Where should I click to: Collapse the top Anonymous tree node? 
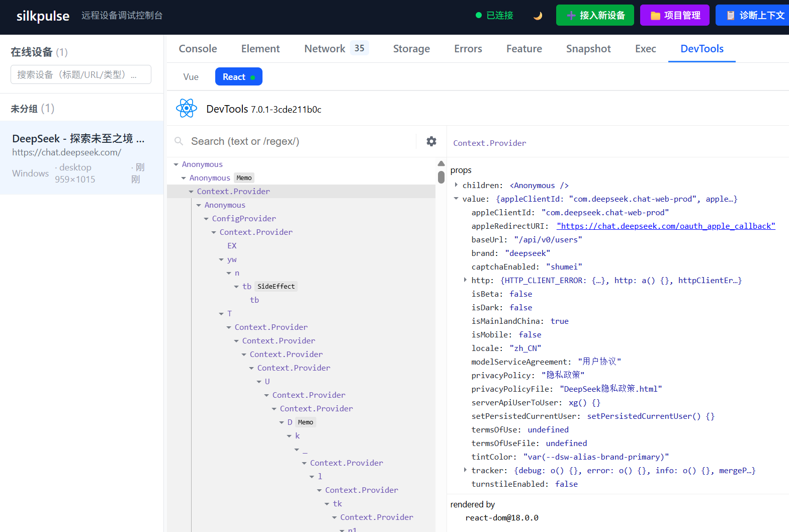(176, 164)
